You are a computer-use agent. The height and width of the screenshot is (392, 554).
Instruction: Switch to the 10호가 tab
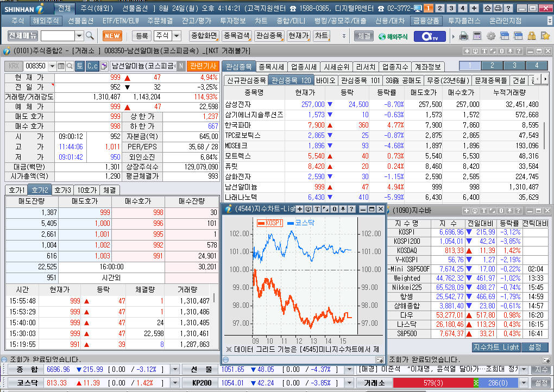(x=87, y=190)
